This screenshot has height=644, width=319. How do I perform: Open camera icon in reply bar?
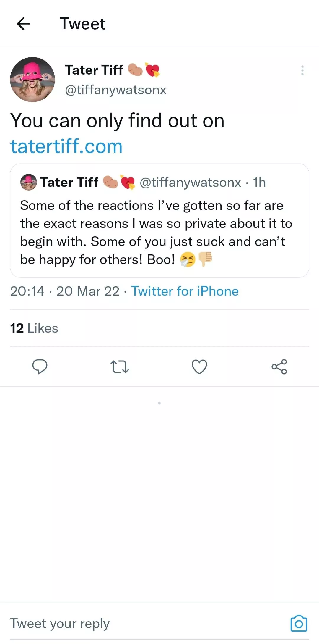[299, 624]
